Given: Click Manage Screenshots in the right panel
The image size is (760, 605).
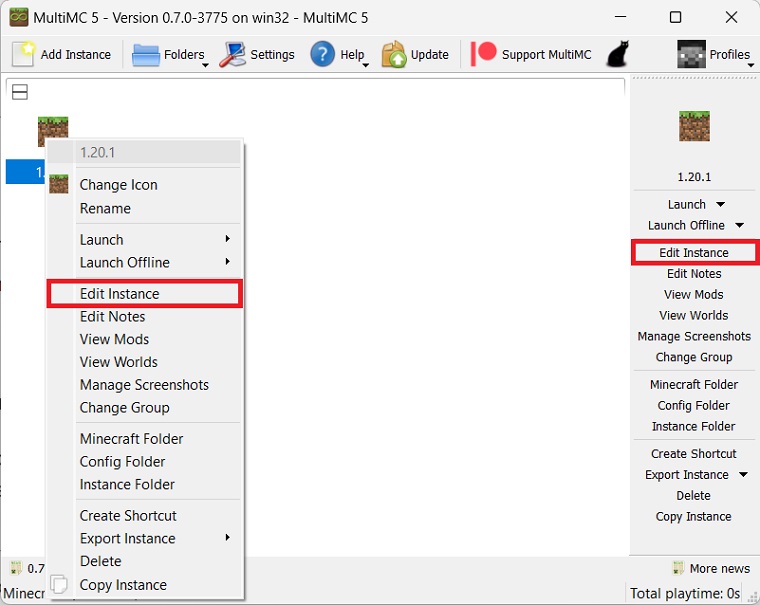Looking at the screenshot, I should point(694,336).
